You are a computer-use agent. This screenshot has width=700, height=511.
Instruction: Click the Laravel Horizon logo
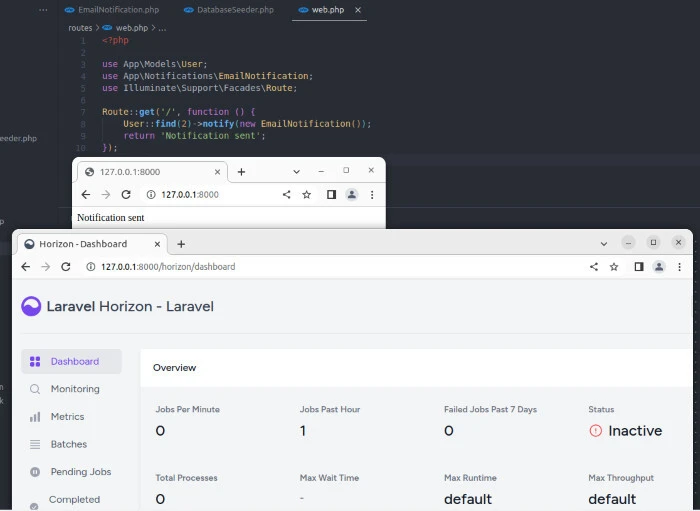[32, 306]
